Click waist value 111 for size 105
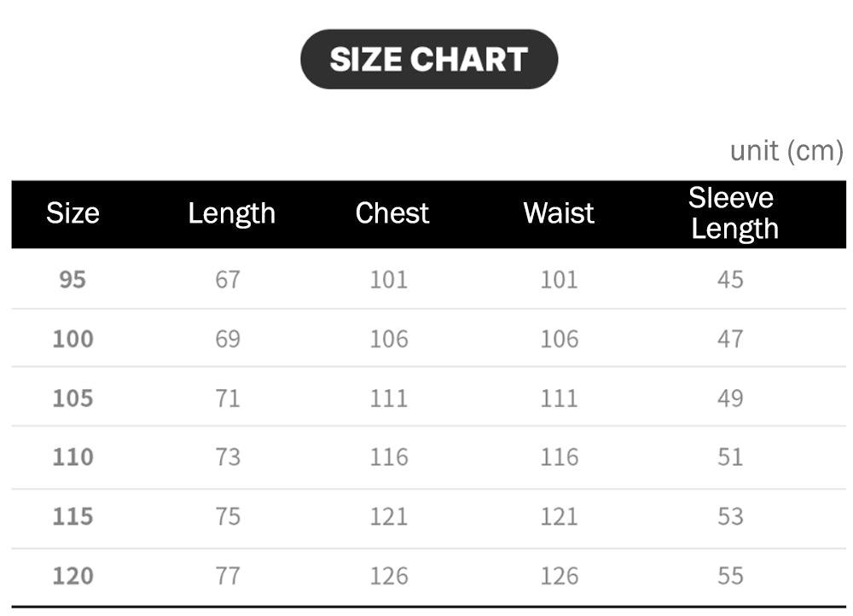This screenshot has height=616, width=853. (x=559, y=398)
